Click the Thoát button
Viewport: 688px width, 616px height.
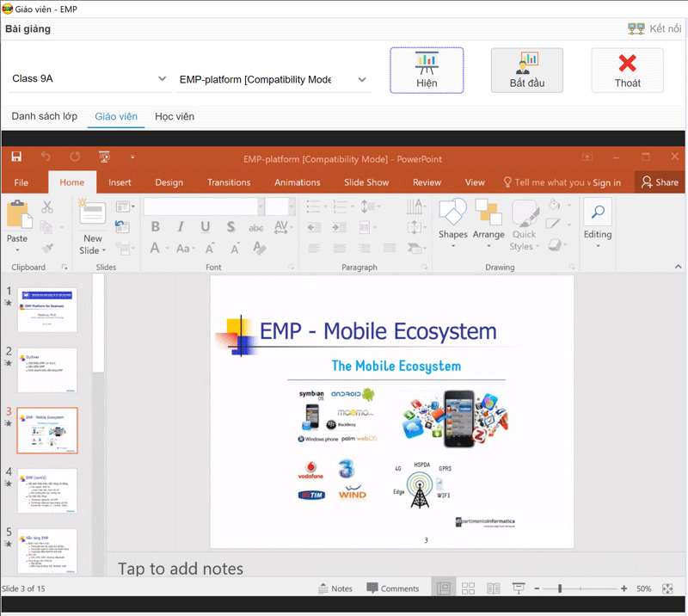(628, 71)
